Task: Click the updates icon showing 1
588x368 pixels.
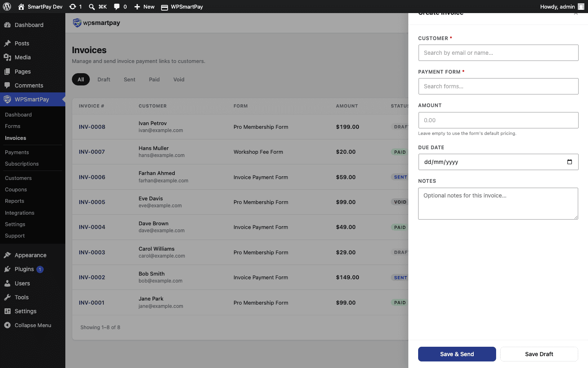Action: pyautogui.click(x=73, y=7)
